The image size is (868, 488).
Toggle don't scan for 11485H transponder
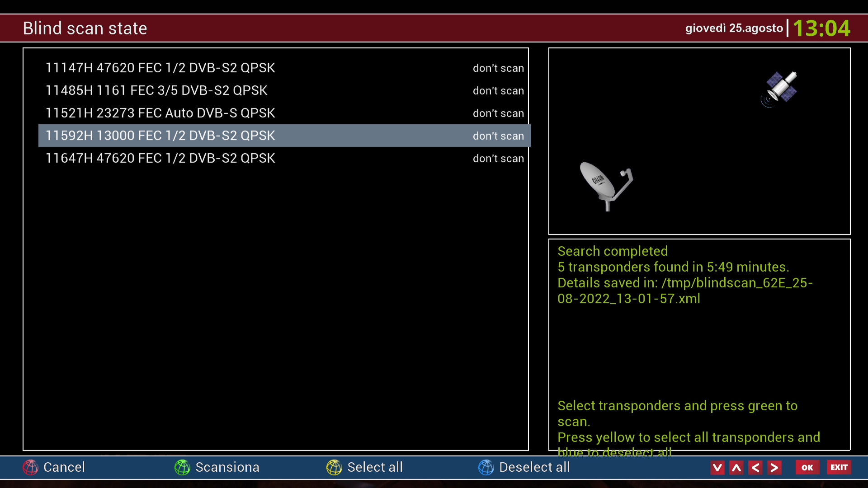pos(498,91)
